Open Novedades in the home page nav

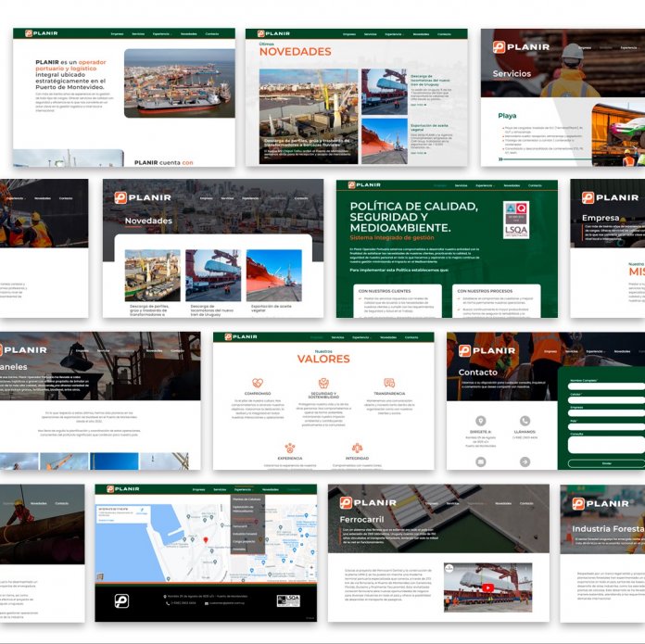point(189,34)
